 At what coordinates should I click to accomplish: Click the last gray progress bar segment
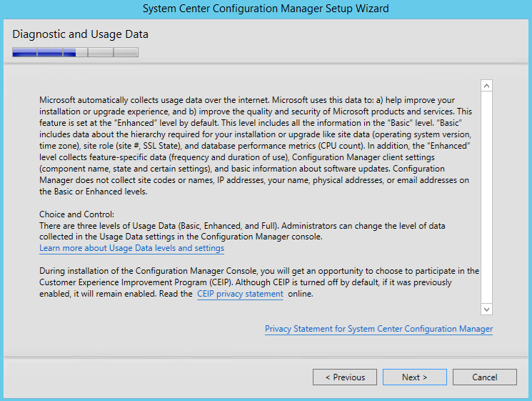click(126, 52)
